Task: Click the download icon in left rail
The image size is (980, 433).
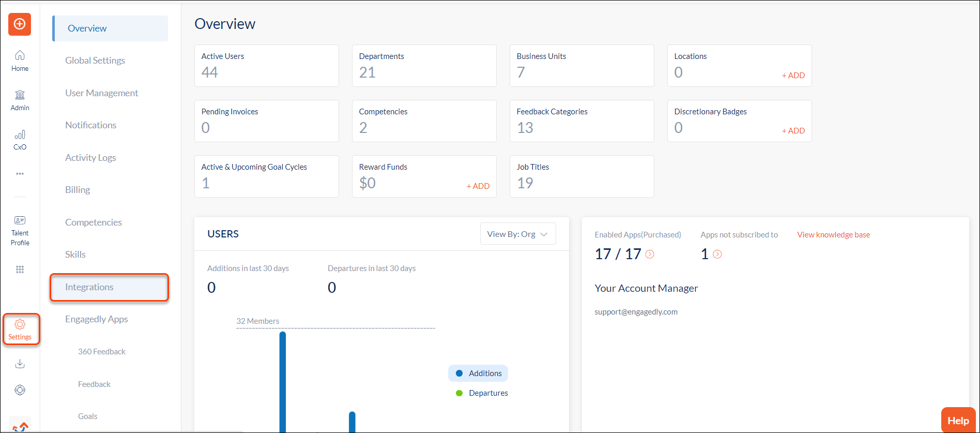Action: [x=20, y=364]
